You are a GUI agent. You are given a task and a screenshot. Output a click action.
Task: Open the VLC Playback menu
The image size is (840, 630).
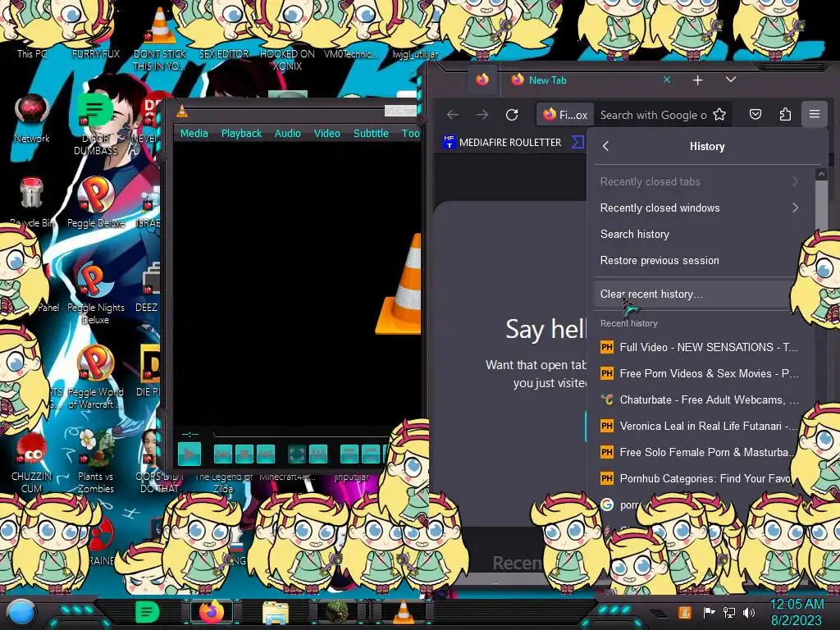coord(242,134)
